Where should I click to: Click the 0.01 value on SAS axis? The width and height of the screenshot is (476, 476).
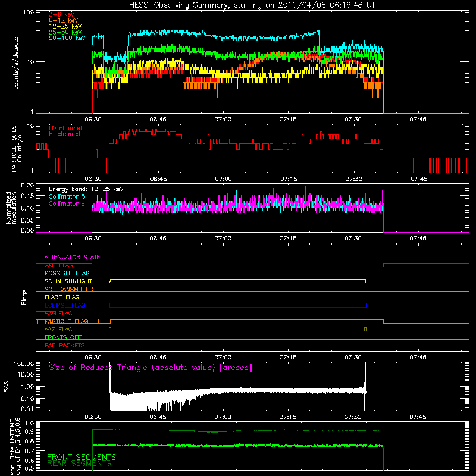27,409
